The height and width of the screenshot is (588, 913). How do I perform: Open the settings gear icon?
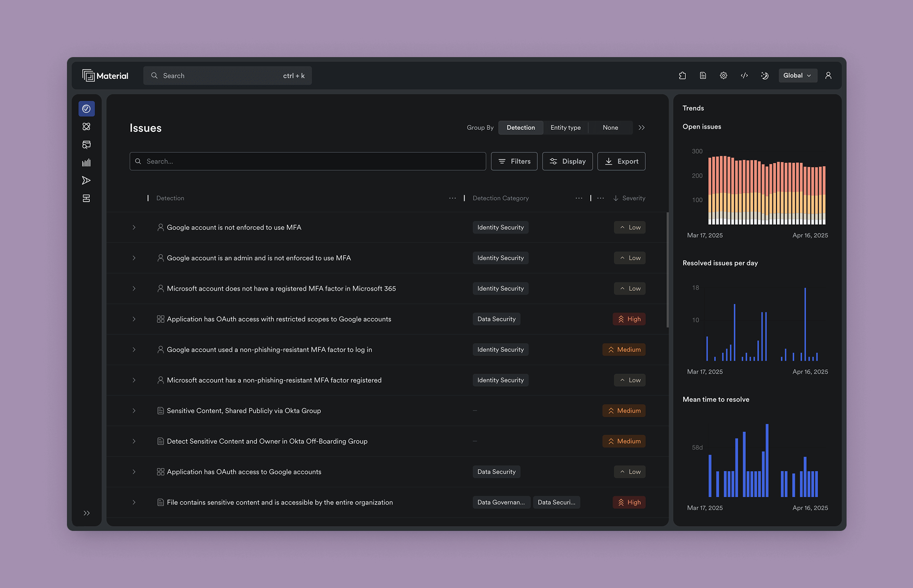tap(724, 76)
